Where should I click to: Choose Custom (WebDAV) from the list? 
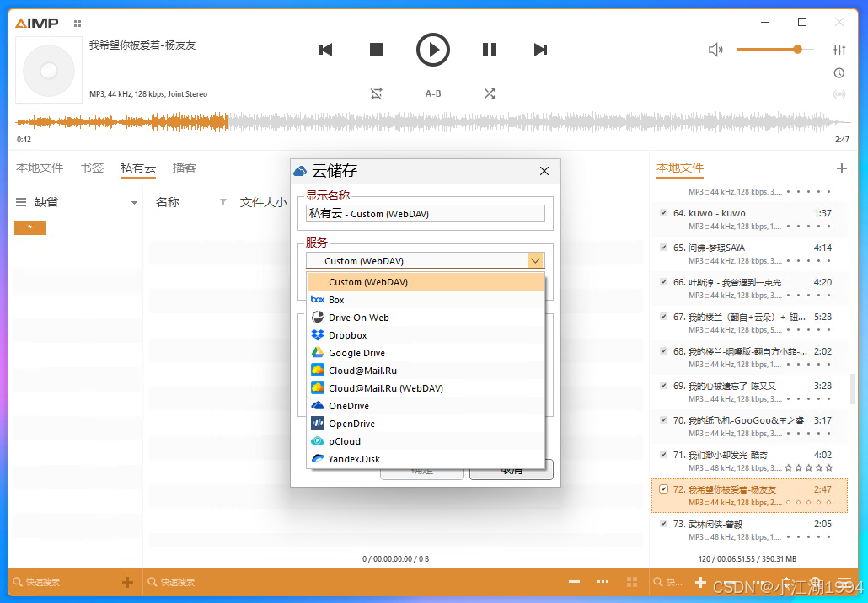click(425, 282)
